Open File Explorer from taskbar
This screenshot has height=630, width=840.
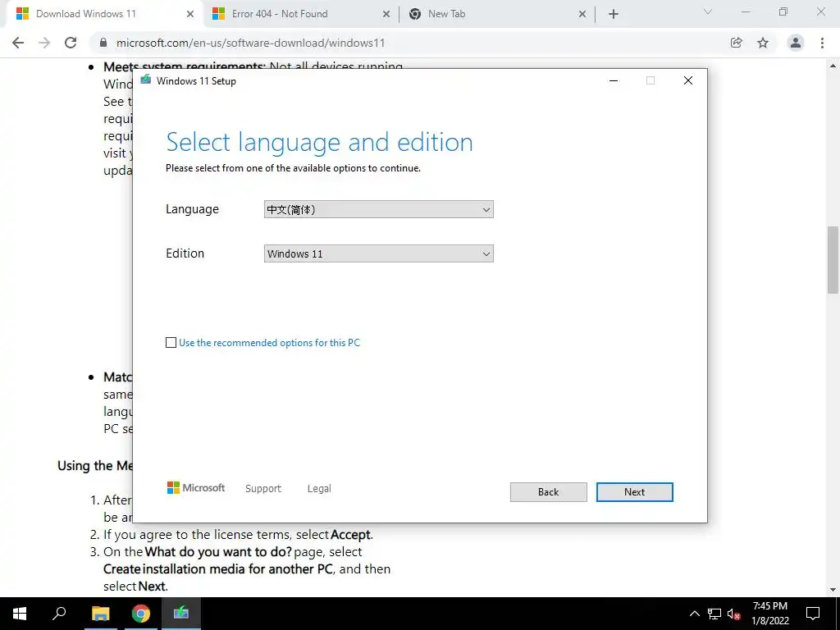coord(100,614)
